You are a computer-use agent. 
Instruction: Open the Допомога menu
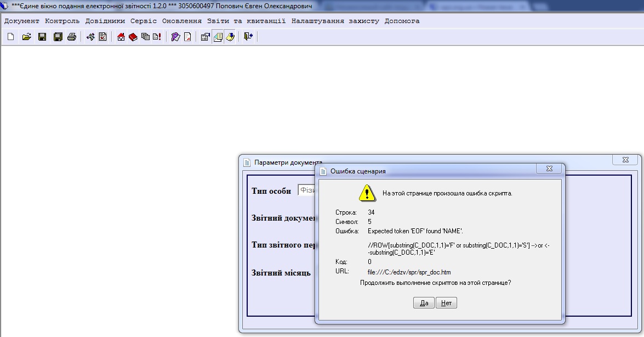[402, 21]
